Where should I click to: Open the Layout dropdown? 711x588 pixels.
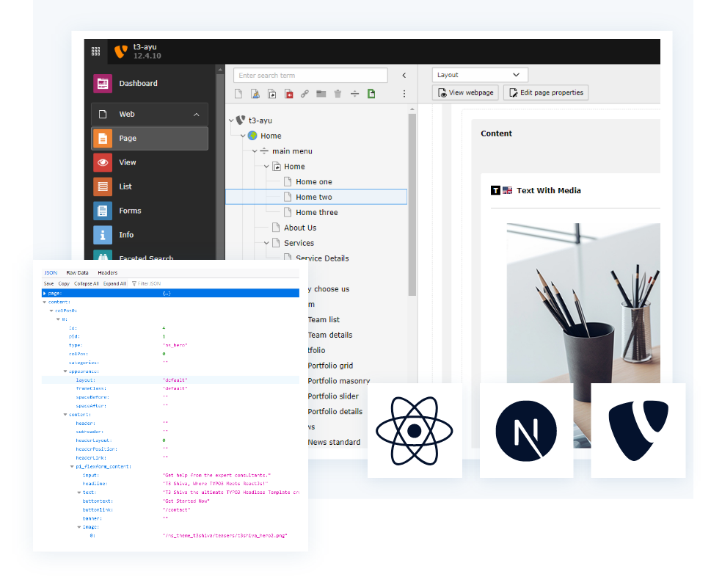479,75
